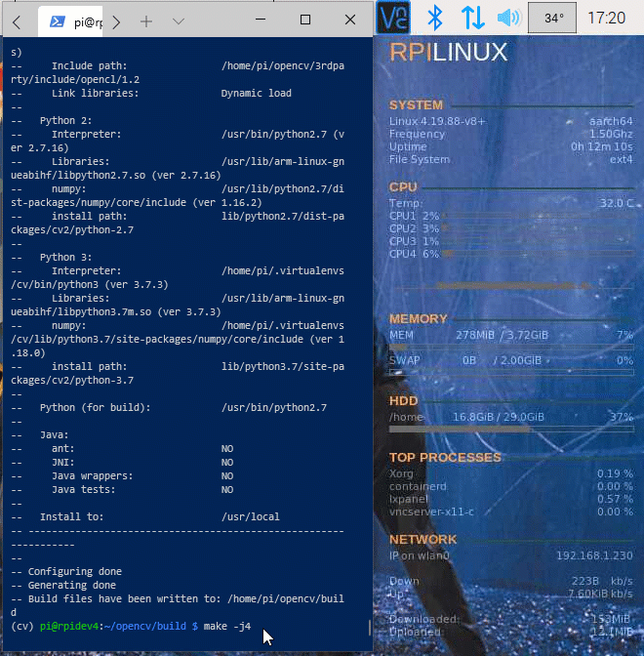Open the volume speaker tray icon
Screen dimensions: 644x656
(508, 18)
